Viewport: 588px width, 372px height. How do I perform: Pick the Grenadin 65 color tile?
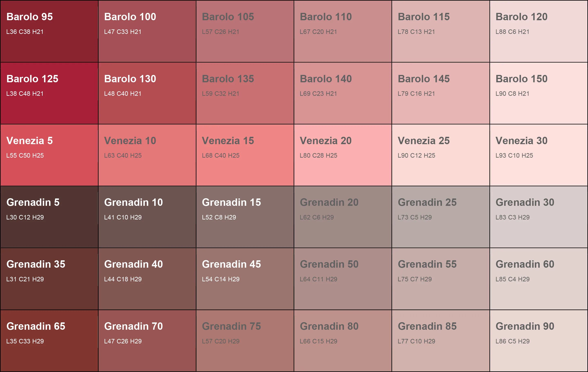pos(49,341)
